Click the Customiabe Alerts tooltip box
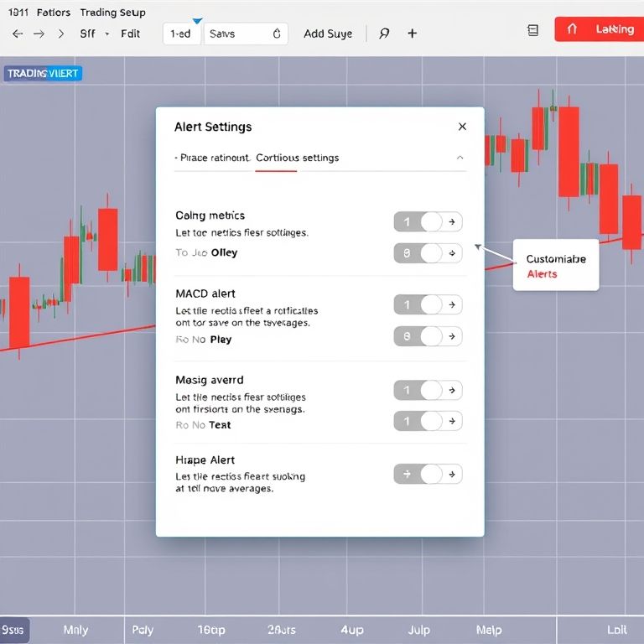 555,267
